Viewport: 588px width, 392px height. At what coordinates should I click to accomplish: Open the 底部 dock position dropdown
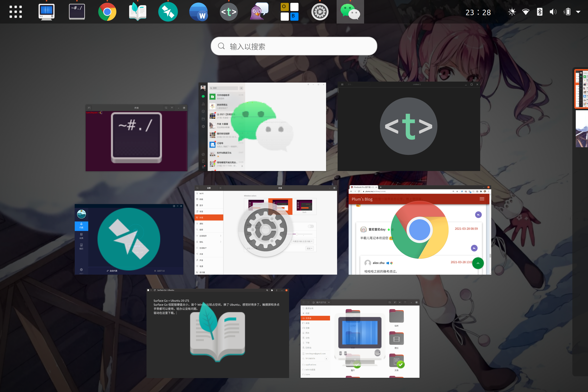pyautogui.click(x=309, y=248)
